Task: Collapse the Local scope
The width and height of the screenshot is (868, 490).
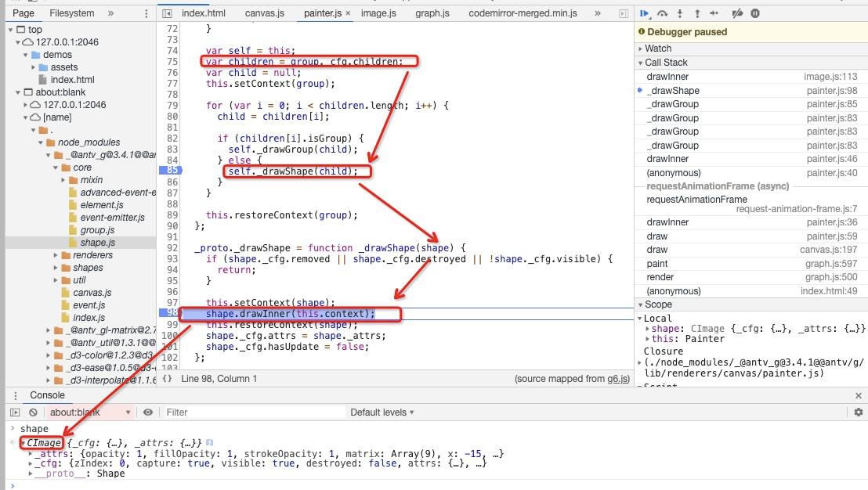Action: pos(640,319)
